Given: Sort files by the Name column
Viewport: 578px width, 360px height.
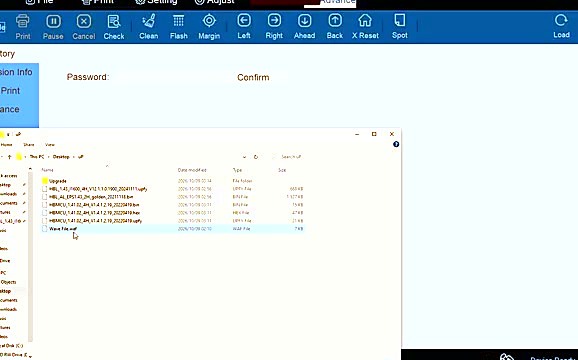Looking at the screenshot, I should click(47, 170).
